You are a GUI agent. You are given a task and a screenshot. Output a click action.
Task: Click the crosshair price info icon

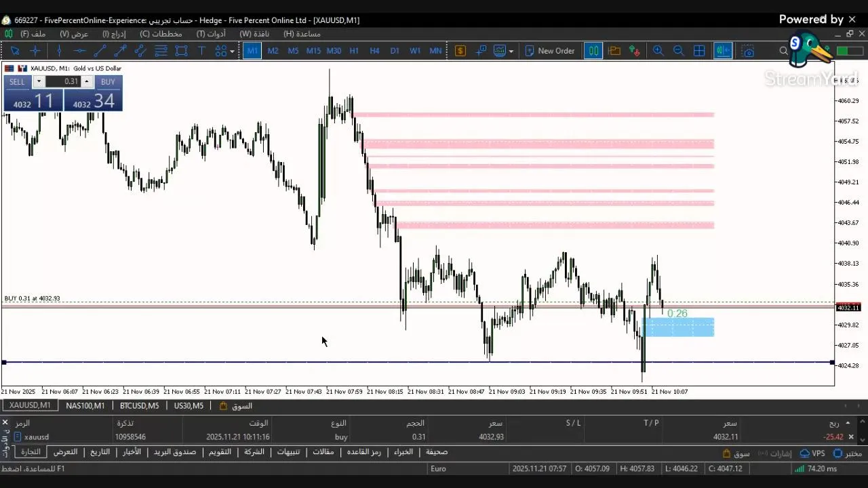[x=481, y=51]
